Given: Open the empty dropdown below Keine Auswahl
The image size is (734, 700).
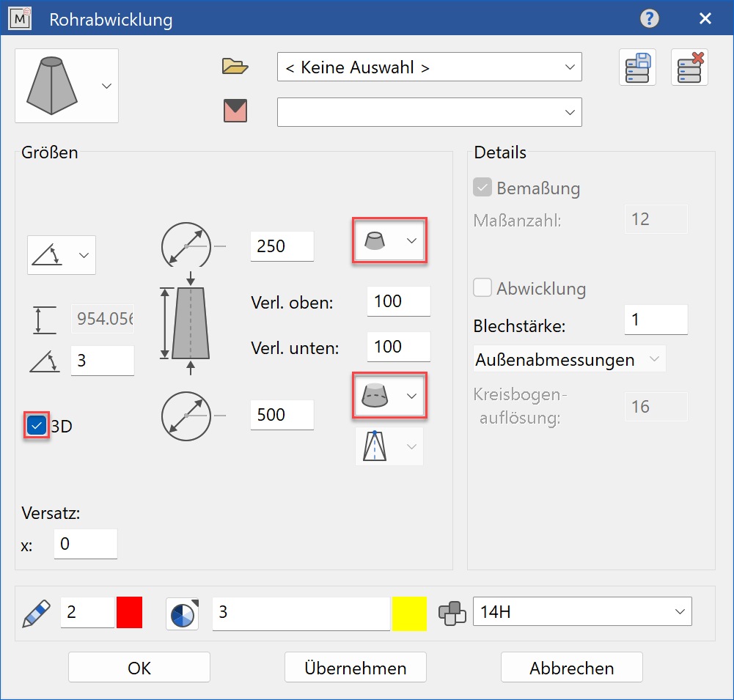Looking at the screenshot, I should (x=429, y=112).
